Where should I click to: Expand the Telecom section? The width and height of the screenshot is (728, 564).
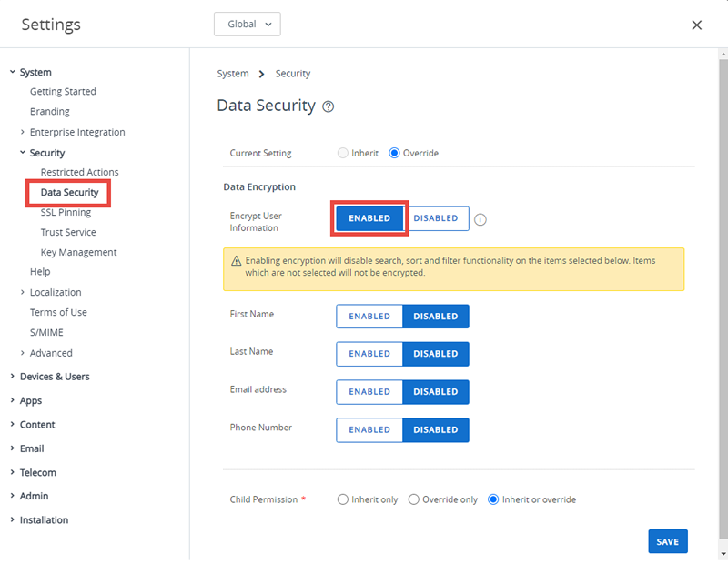click(x=13, y=472)
